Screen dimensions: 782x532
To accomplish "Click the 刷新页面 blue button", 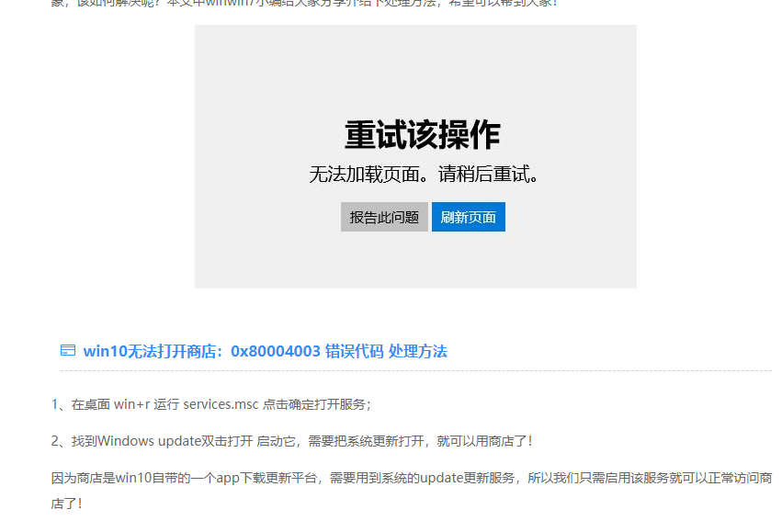I will (x=469, y=217).
